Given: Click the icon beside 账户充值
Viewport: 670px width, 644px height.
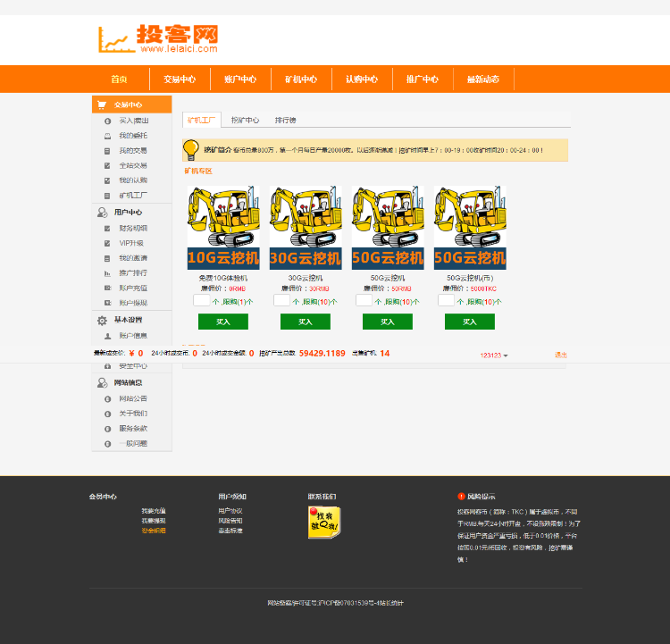Looking at the screenshot, I should (x=108, y=289).
